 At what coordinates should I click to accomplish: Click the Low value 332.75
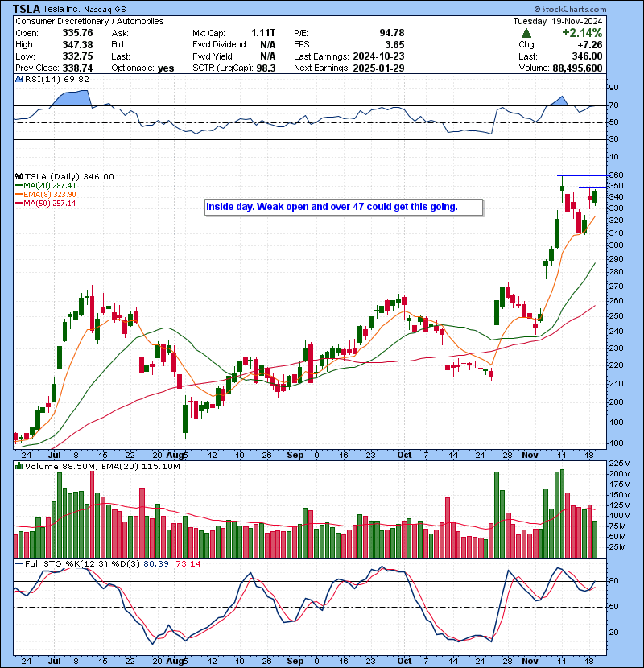[x=77, y=56]
